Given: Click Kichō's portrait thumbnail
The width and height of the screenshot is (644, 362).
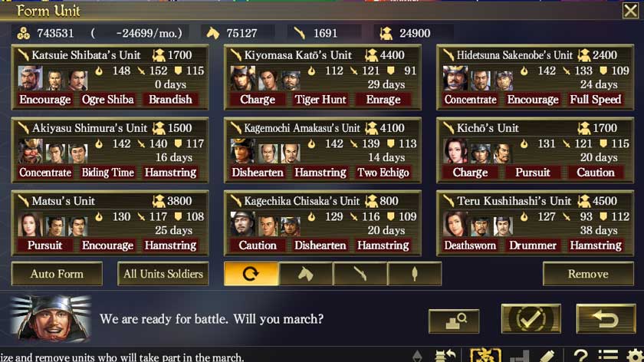Looking at the screenshot, I should [x=455, y=151].
